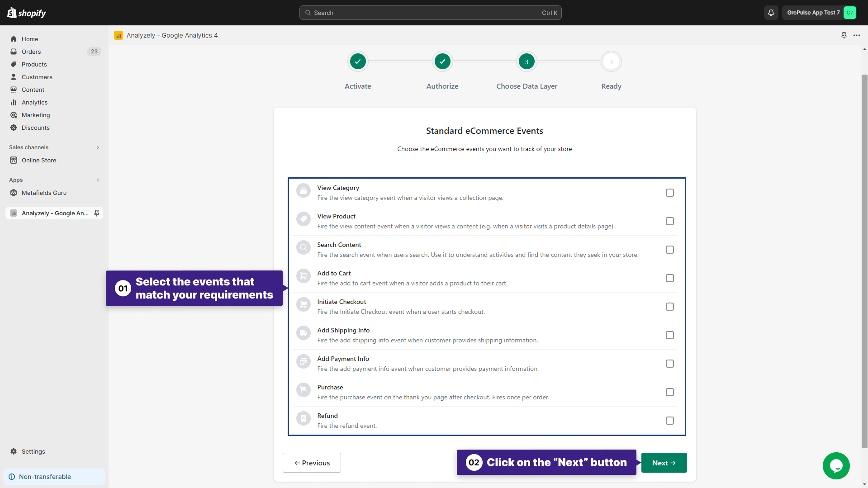Unpin Analyzely app from sidebar
868x488 pixels.
[97, 213]
